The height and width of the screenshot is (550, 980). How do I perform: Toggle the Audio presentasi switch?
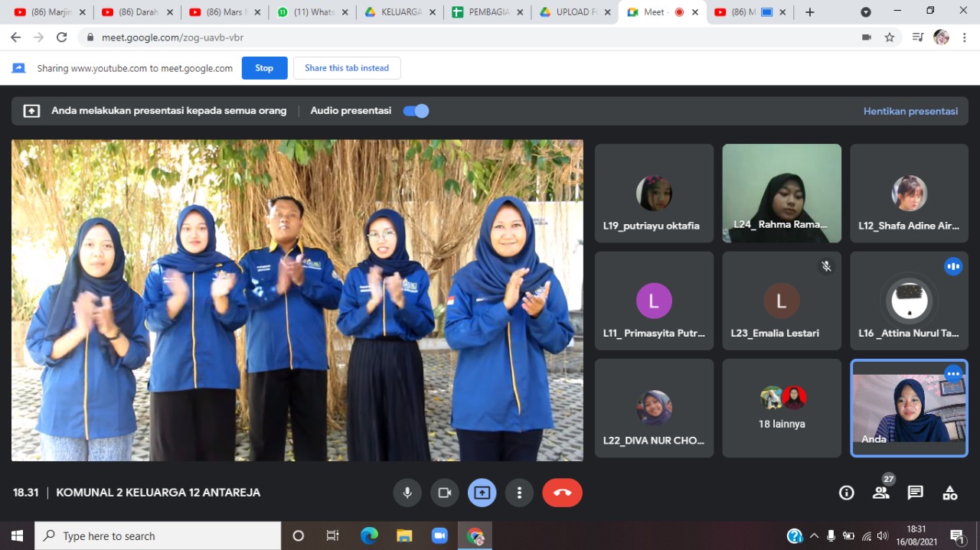click(416, 111)
